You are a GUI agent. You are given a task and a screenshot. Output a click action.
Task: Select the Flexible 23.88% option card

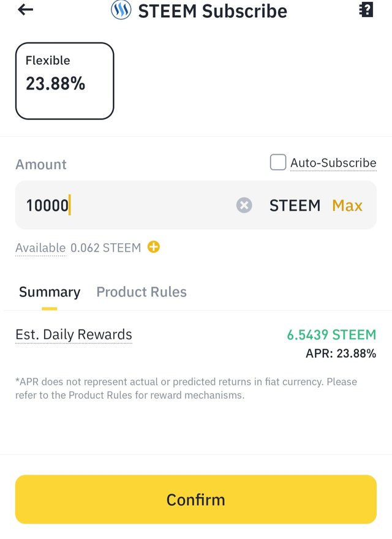[x=65, y=81]
